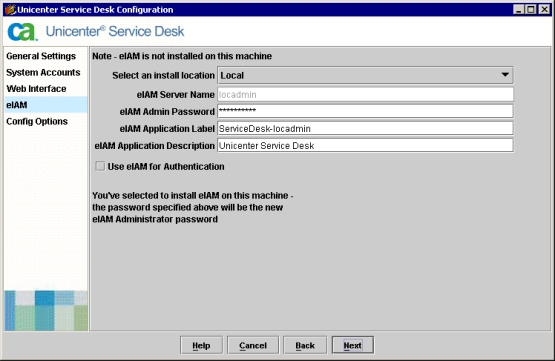Select the eIAM sidebar item
Viewport: 555px width, 361px height.
[x=46, y=105]
